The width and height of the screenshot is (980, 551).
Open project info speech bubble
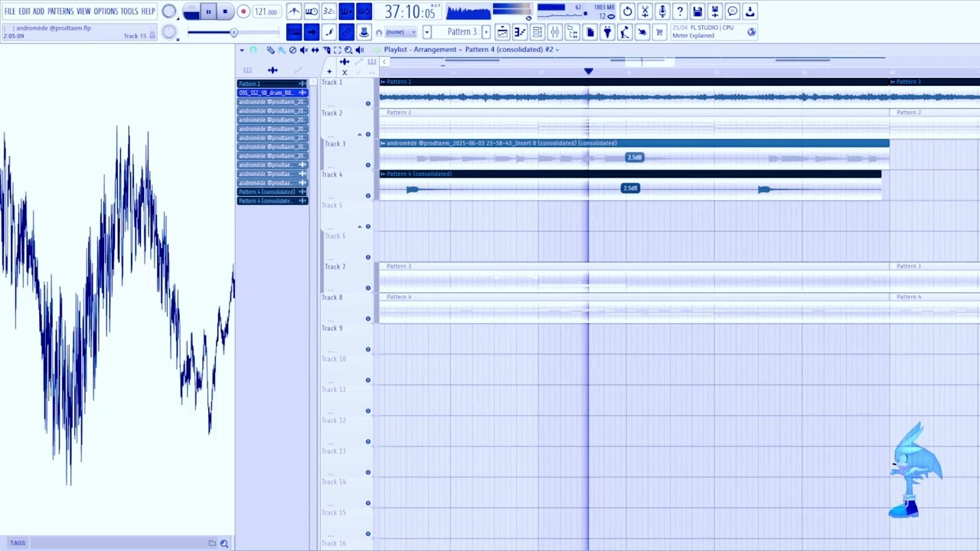(x=733, y=11)
